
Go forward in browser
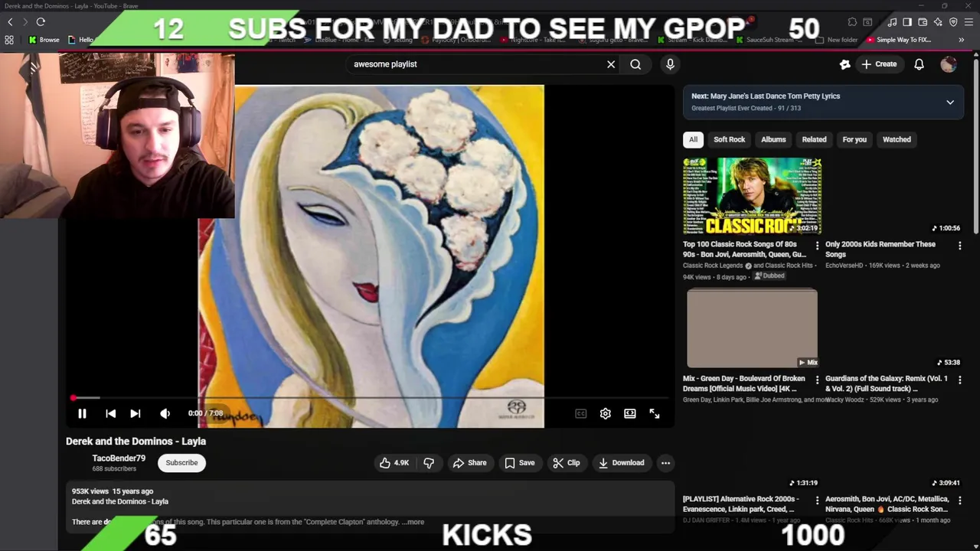point(24,22)
